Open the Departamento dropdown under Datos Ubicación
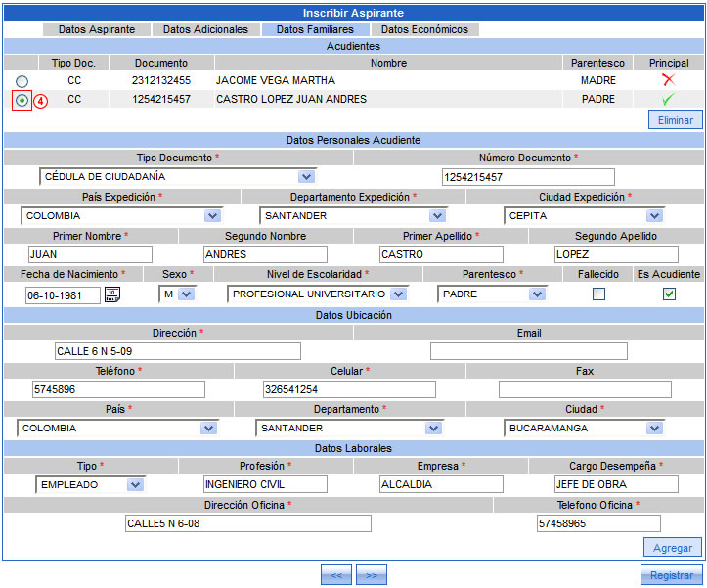 [x=349, y=428]
